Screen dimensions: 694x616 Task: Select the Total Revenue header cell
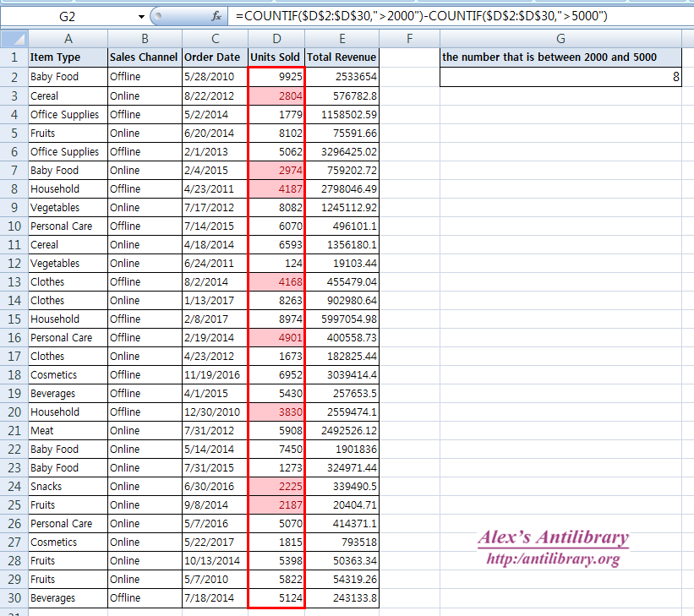point(342,57)
